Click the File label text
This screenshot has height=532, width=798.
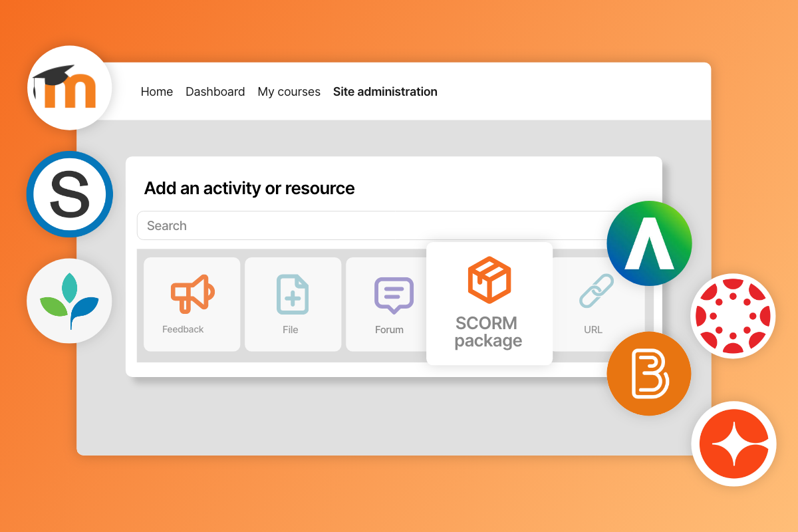pyautogui.click(x=290, y=329)
